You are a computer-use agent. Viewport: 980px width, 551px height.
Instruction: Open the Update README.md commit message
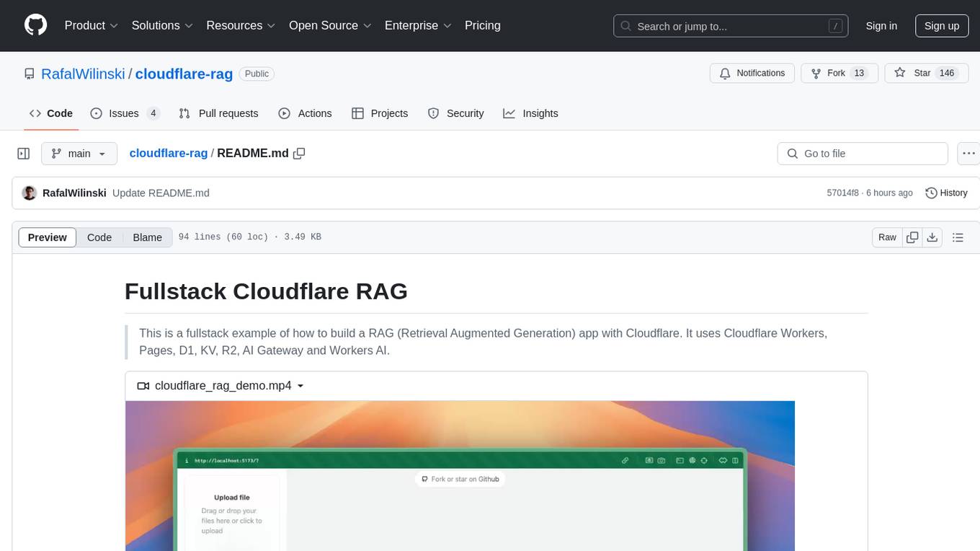pyautogui.click(x=161, y=193)
